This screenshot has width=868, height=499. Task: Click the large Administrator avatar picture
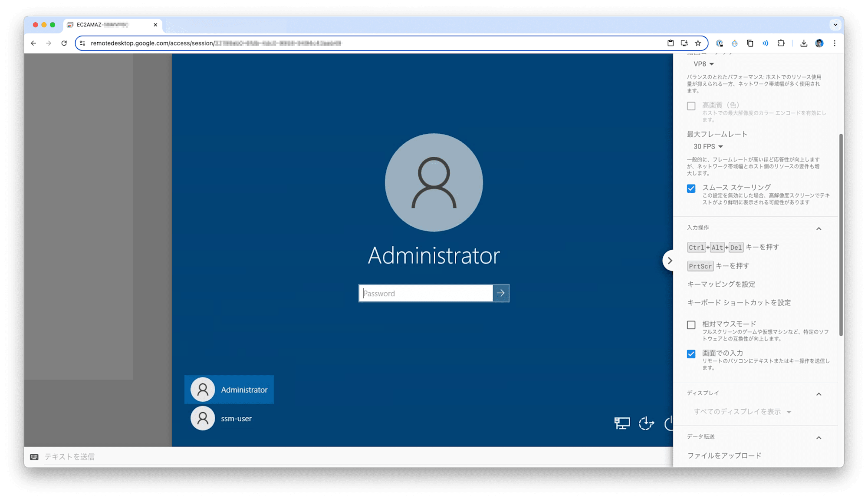[434, 182]
